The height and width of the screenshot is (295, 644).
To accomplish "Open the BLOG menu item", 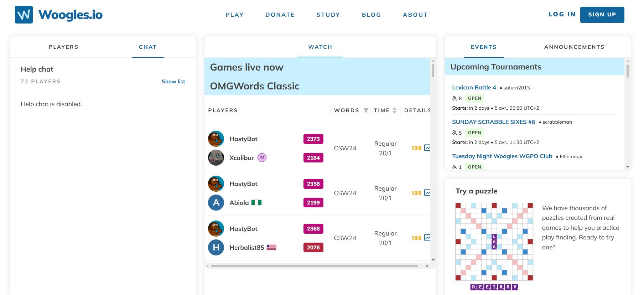I will pyautogui.click(x=372, y=15).
